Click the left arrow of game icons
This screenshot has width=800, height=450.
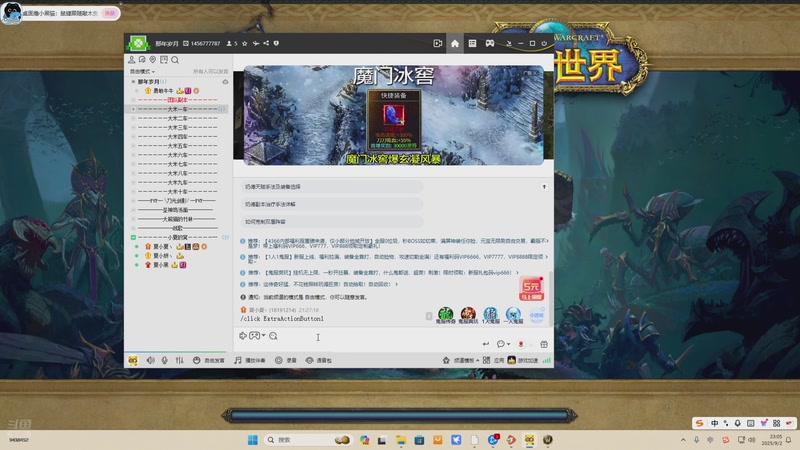pyautogui.click(x=429, y=316)
